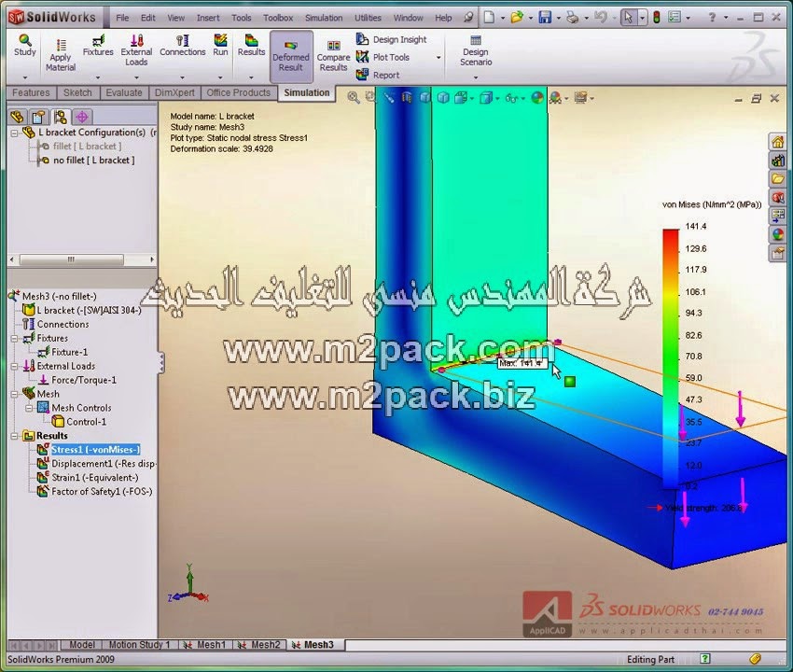The height and width of the screenshot is (672, 793).
Task: Expand Connections dropdown arrow
Action: (183, 77)
